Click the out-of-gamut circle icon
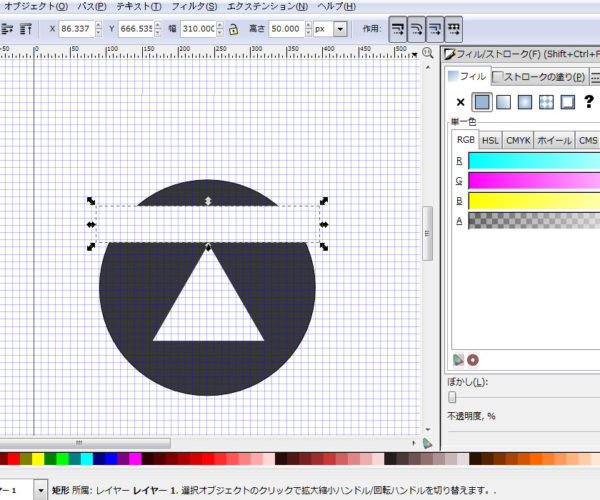600x500 pixels. 473,360
